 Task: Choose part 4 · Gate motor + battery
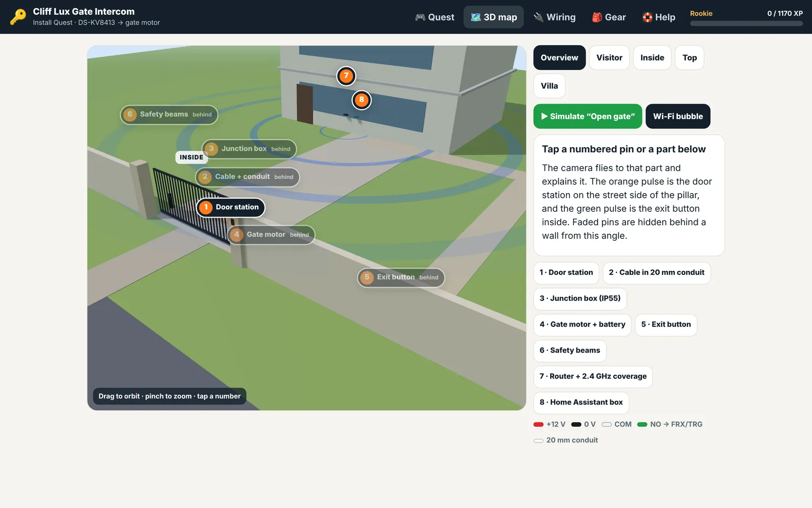(583, 325)
